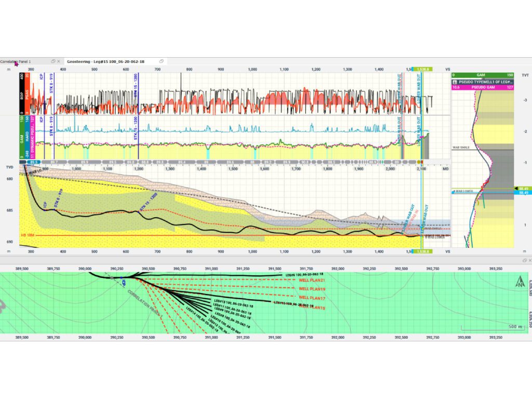
Task: Switch to the Correlation Panel 1 tab
Action: [16, 61]
